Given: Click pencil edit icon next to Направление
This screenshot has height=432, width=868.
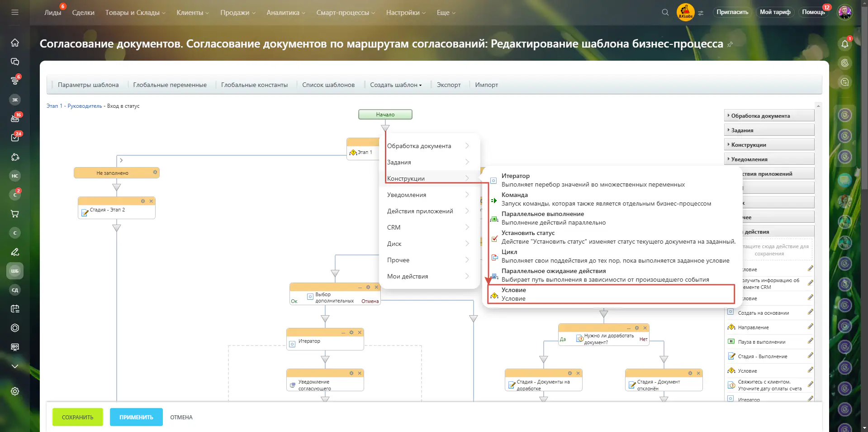Looking at the screenshot, I should pos(810,326).
